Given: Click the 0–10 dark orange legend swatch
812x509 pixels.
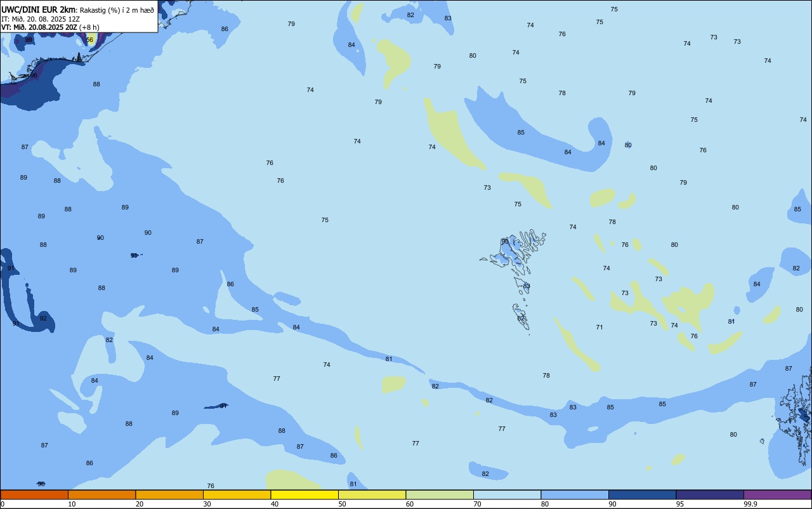Looking at the screenshot, I should [34, 494].
